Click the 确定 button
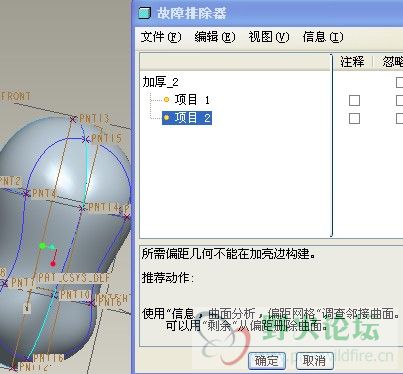Image resolution: width=403 pixels, height=374 pixels. tap(267, 361)
